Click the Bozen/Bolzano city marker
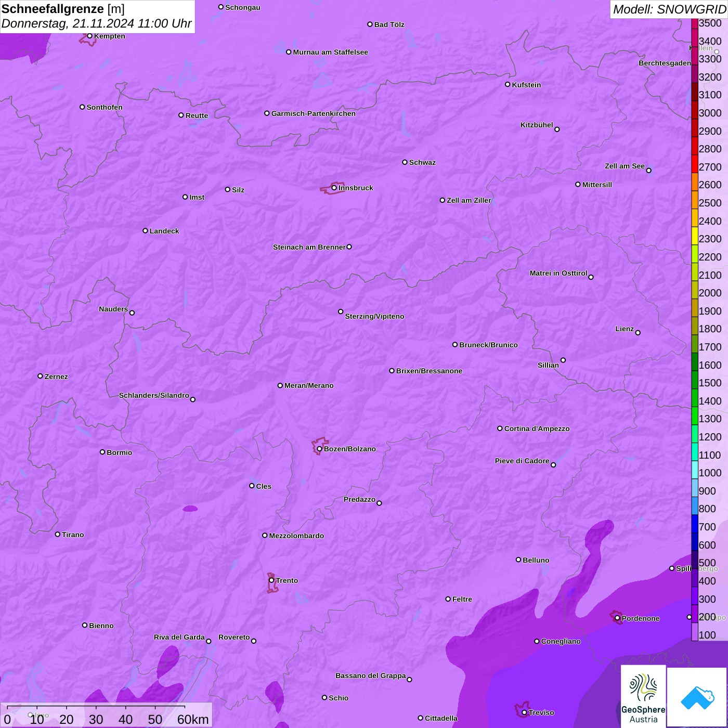Screen dimensions: 728x728 320,449
